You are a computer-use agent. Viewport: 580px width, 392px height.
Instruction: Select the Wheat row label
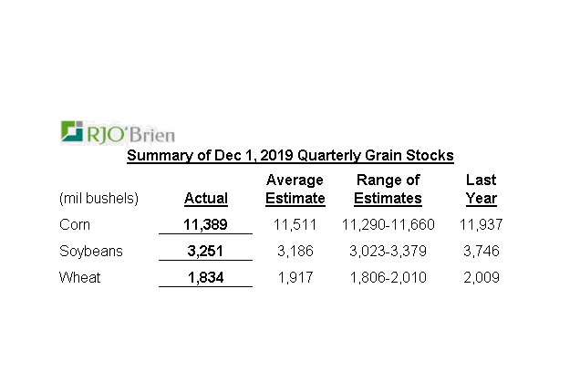click(78, 277)
